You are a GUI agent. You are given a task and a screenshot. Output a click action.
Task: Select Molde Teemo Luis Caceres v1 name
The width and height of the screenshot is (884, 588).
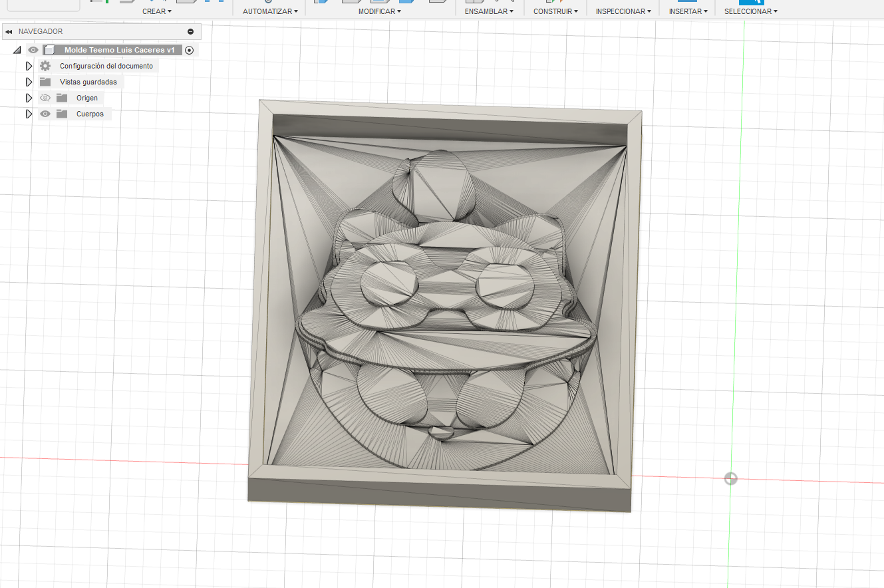[x=119, y=50]
